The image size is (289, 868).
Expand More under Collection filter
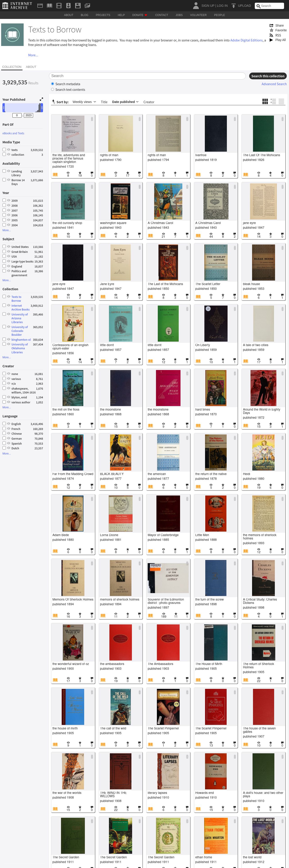tap(6, 357)
